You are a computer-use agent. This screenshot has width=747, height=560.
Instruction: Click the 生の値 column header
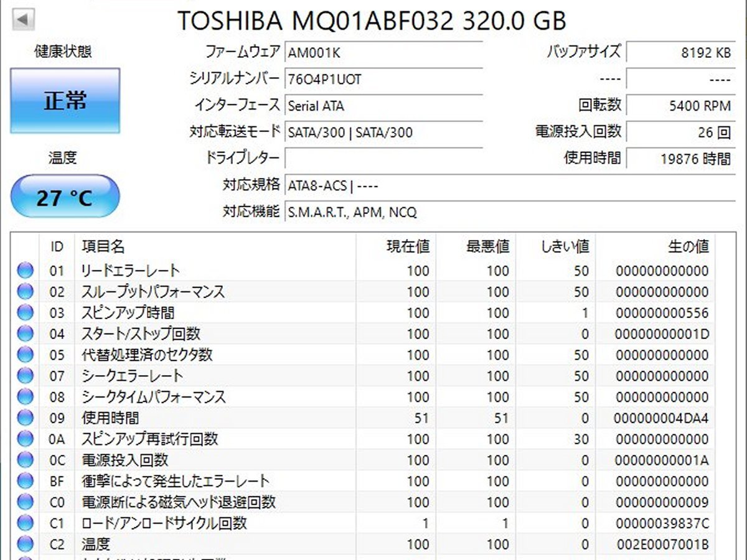[655, 246]
